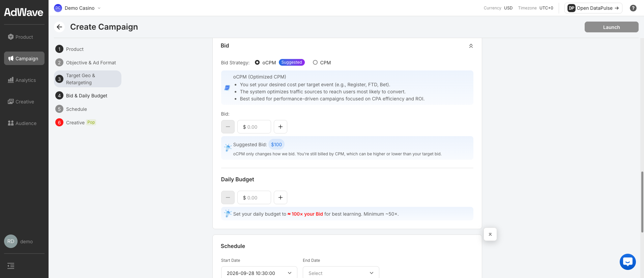Image resolution: width=644 pixels, height=278 pixels.
Task: Open the RD user avatar
Action: click(x=11, y=241)
